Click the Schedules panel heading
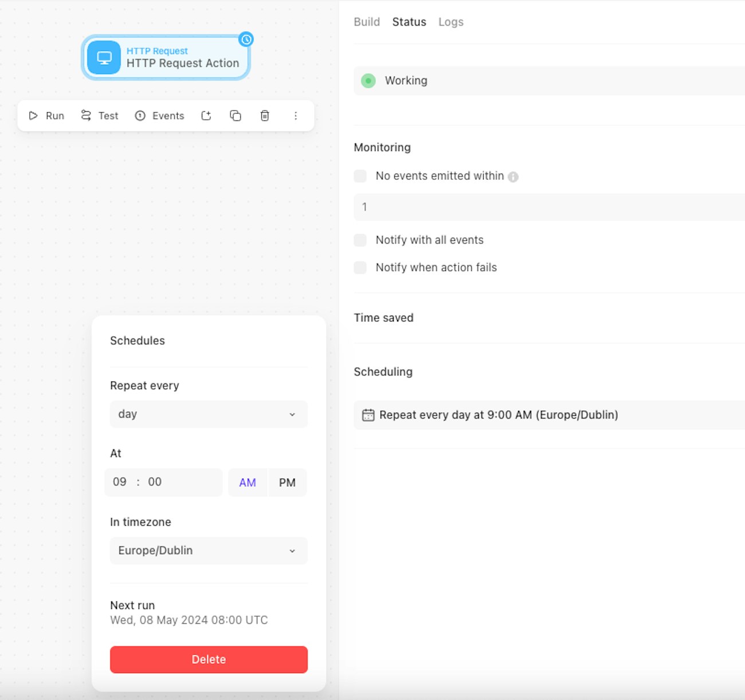 click(138, 341)
